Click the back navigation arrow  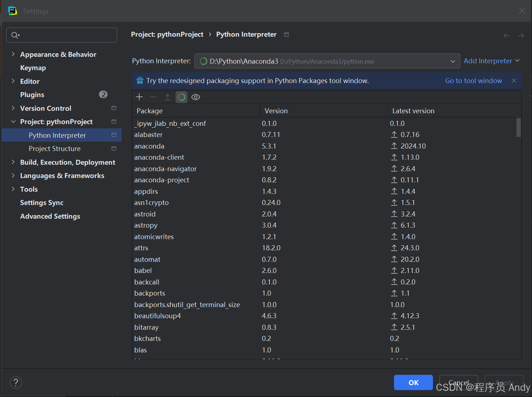tap(507, 35)
